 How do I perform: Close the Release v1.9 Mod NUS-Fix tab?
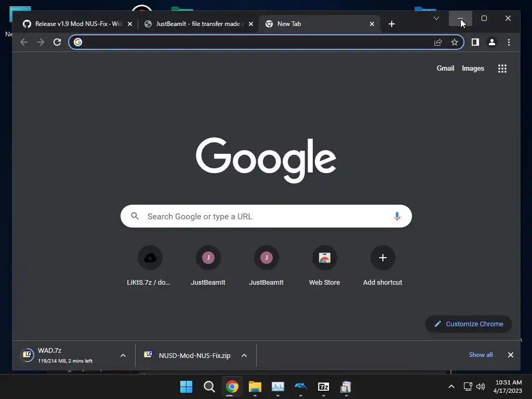click(x=129, y=24)
